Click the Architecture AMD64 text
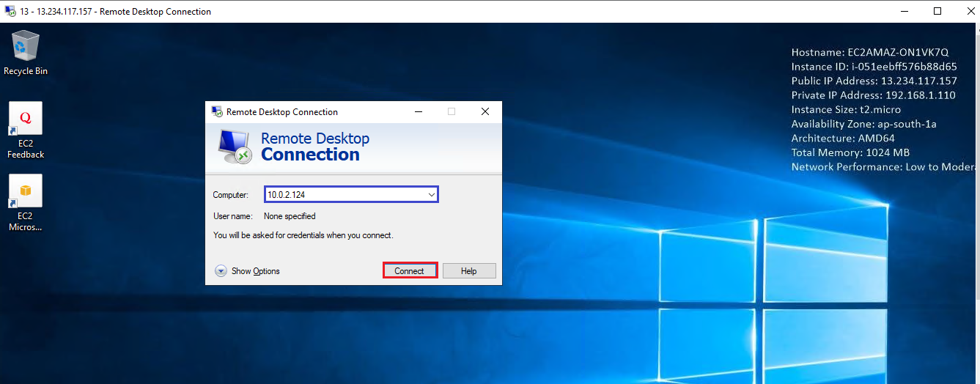The image size is (980, 384). click(843, 138)
